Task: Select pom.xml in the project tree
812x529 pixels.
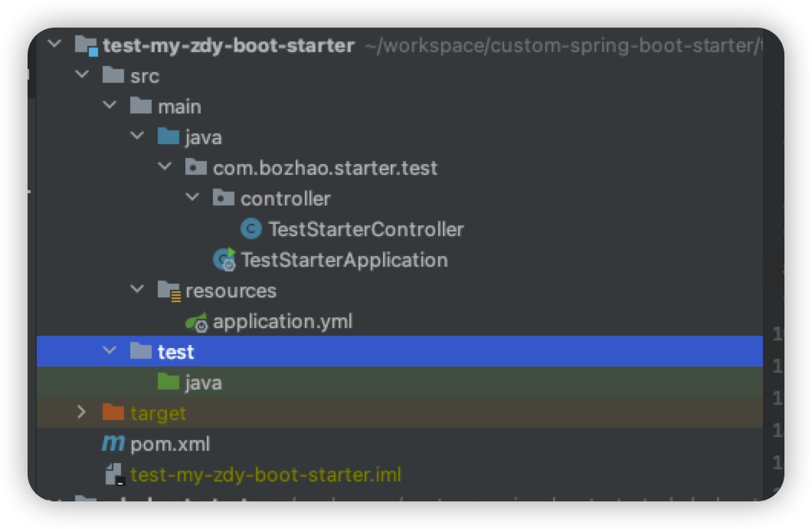Action: (x=170, y=444)
